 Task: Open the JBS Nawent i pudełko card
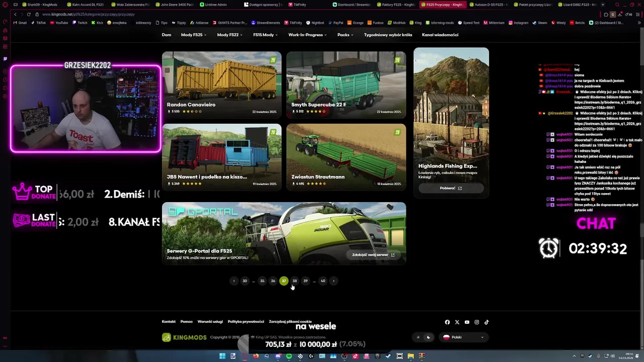click(221, 157)
